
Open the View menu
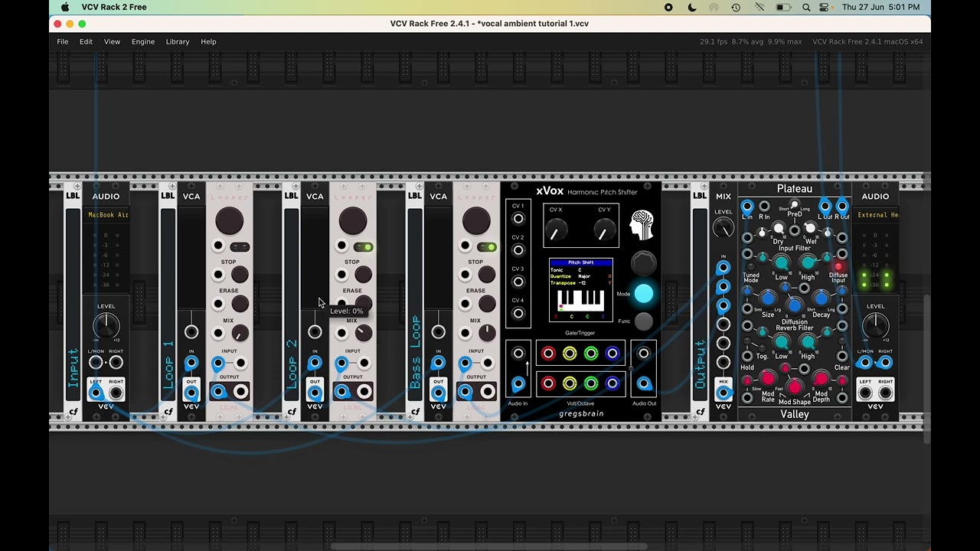[x=112, y=41]
